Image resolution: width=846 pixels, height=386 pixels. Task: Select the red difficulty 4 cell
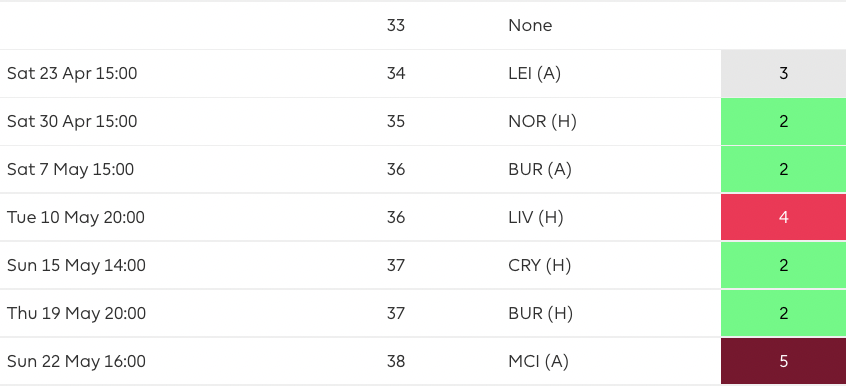[x=783, y=217]
